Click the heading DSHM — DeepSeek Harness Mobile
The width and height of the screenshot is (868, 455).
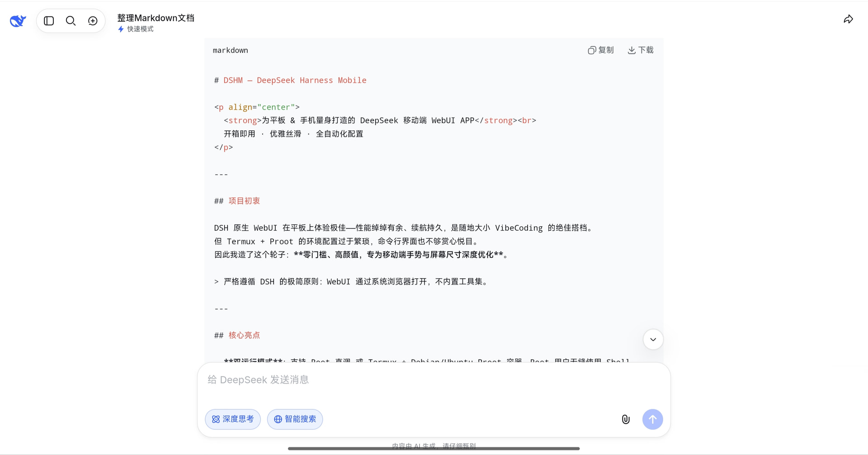(290, 81)
